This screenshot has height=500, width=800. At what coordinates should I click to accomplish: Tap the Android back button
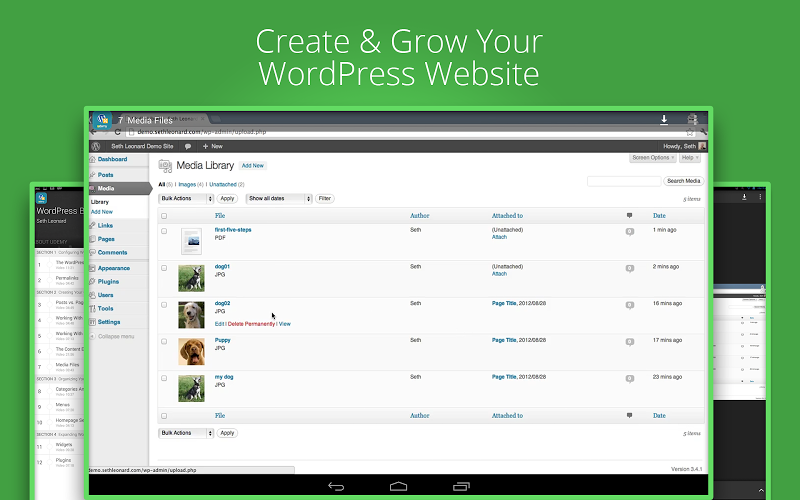pos(336,487)
